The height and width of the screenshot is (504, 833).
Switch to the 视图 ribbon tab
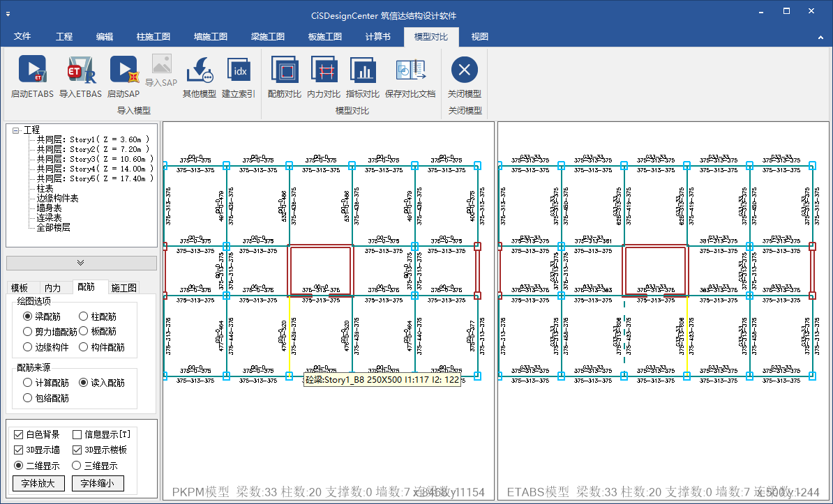tap(480, 36)
